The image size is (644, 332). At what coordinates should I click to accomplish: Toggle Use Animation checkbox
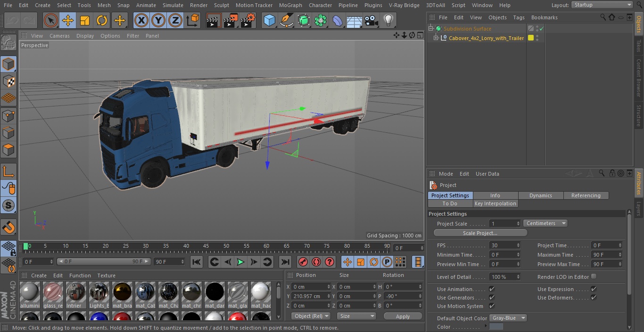tap(492, 289)
